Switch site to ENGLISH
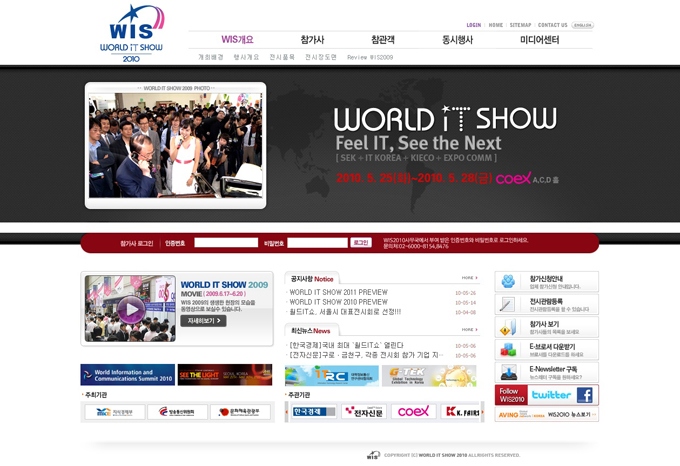Image resolution: width=680 pixels, height=466 pixels. click(x=582, y=25)
